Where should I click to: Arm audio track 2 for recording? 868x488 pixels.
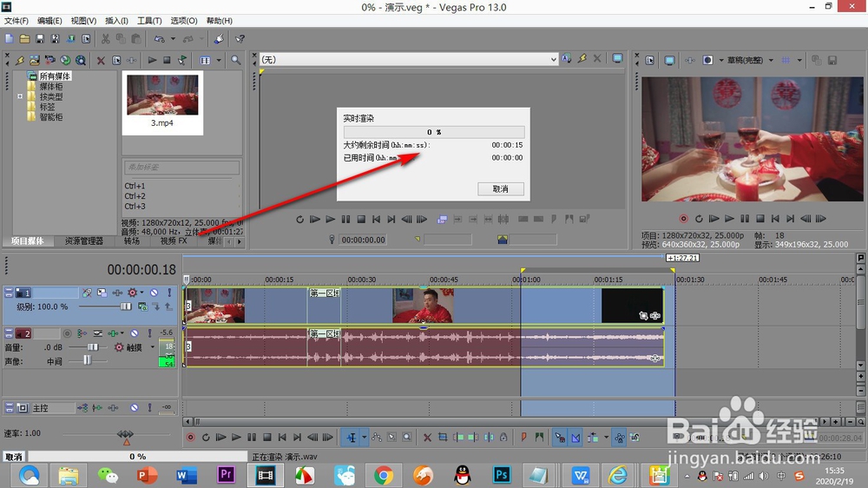click(67, 333)
